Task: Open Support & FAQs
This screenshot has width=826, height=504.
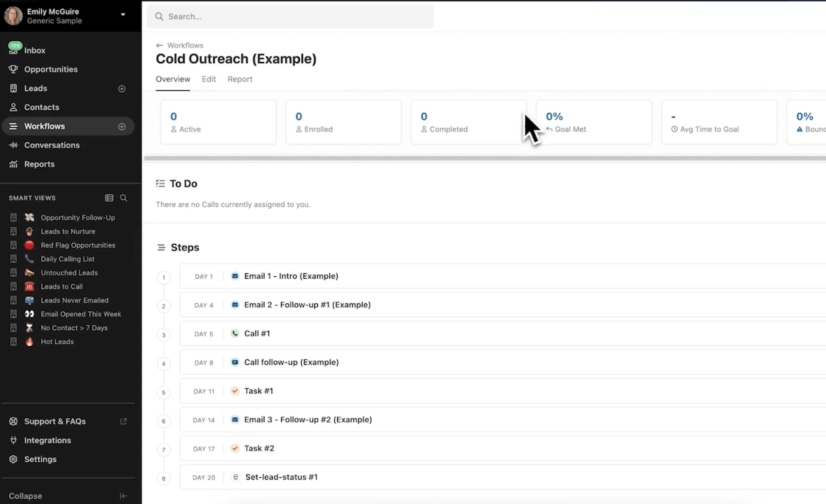Action: (55, 421)
